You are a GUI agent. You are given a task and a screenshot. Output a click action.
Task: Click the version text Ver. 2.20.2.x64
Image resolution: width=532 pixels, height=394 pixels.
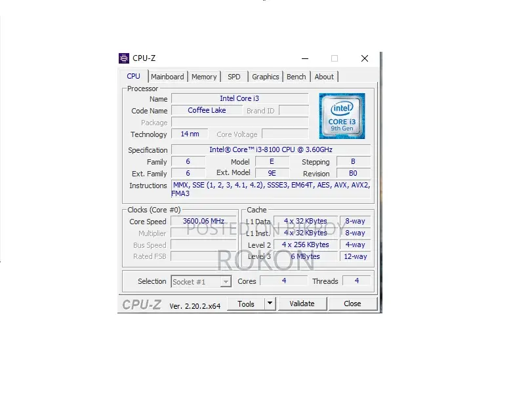(195, 306)
